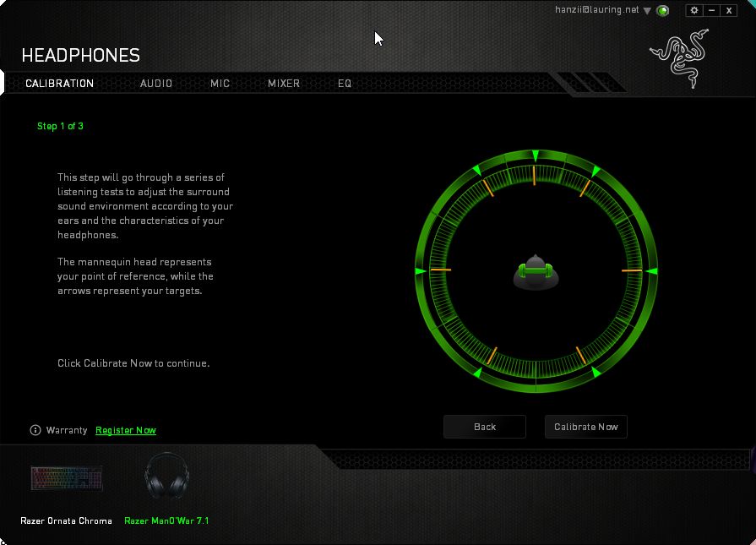Screen dimensions: 756x545
Task: Follow the Register Now link
Action: click(x=126, y=430)
